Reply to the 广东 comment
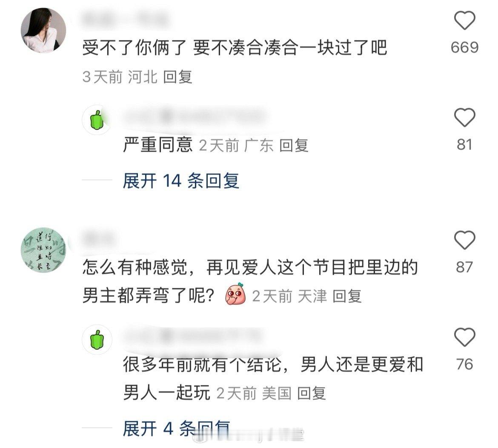This screenshot has width=498, height=448. tap(294, 146)
